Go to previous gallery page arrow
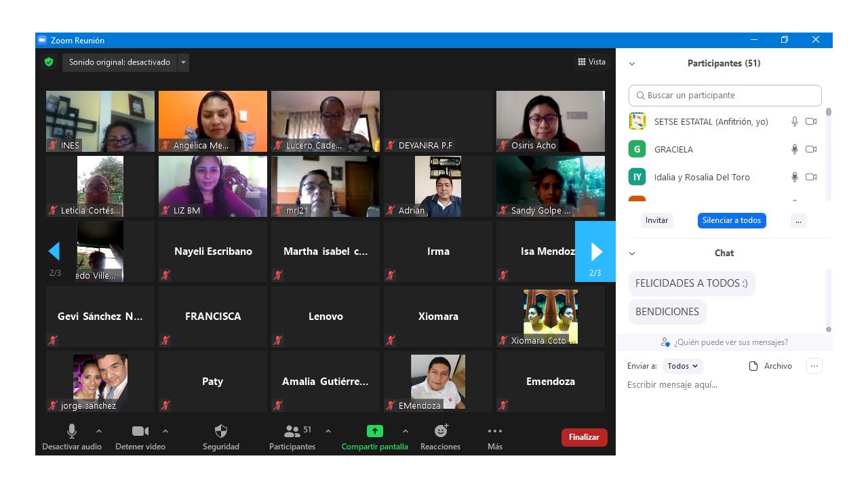The width and height of the screenshot is (868, 488). click(54, 252)
